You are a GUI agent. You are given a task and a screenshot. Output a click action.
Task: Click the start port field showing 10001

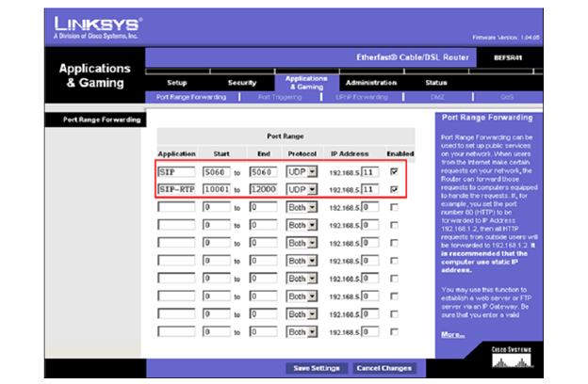point(217,189)
